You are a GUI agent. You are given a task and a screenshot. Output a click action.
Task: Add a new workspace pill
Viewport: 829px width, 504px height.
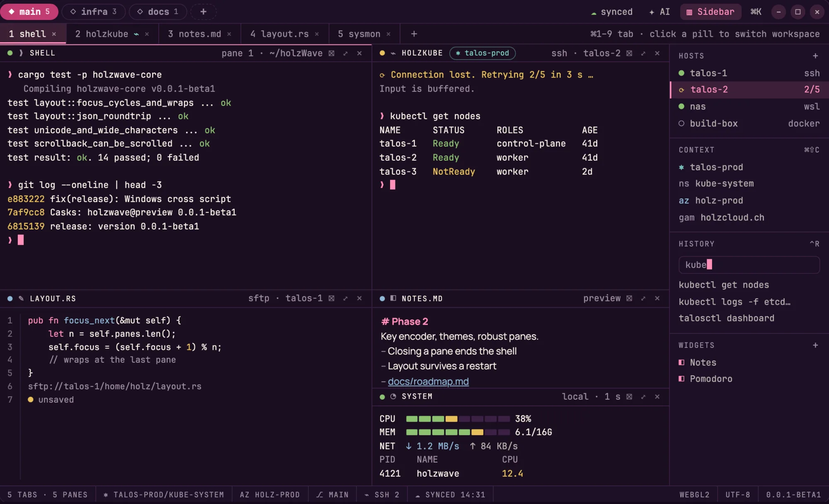[x=204, y=12]
